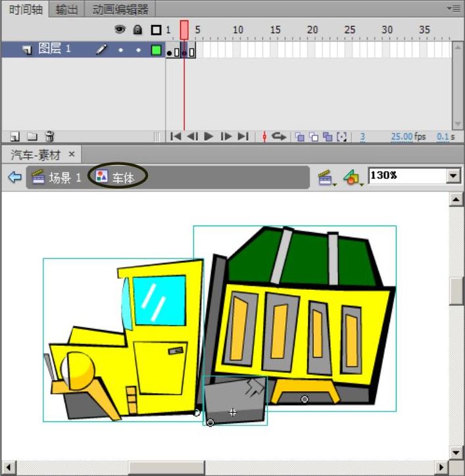Click the 车体 symbol breadcrumb

pos(115,177)
